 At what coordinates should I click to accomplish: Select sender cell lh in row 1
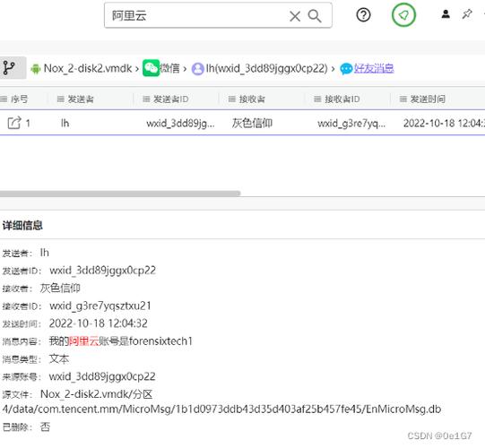tap(65, 123)
